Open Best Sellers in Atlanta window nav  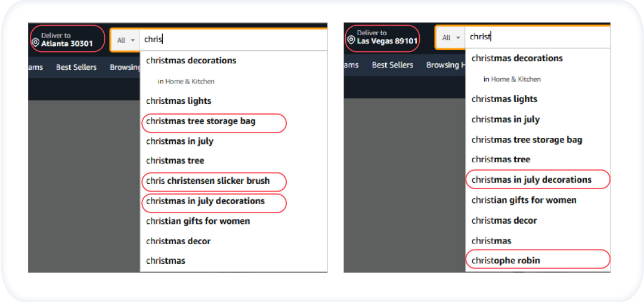(x=76, y=67)
